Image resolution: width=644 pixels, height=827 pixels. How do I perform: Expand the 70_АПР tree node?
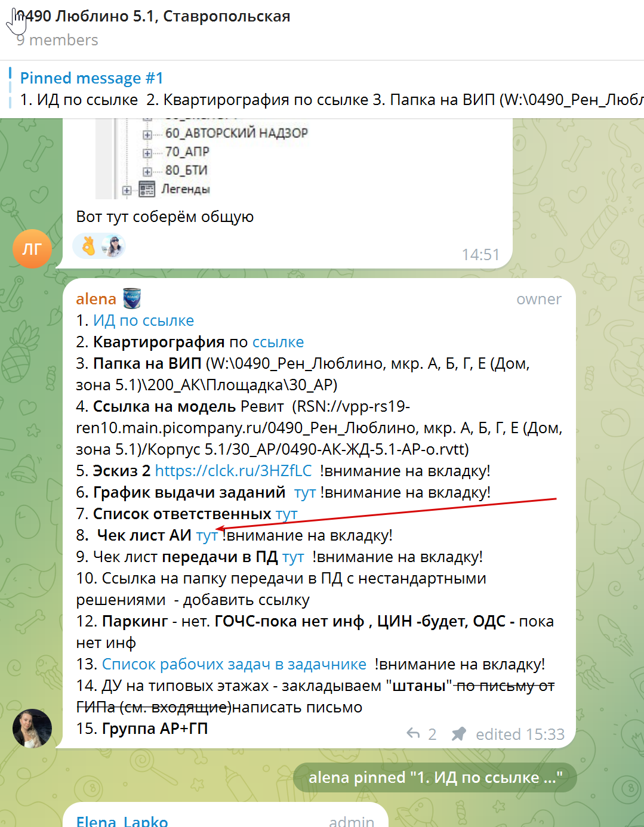click(147, 153)
